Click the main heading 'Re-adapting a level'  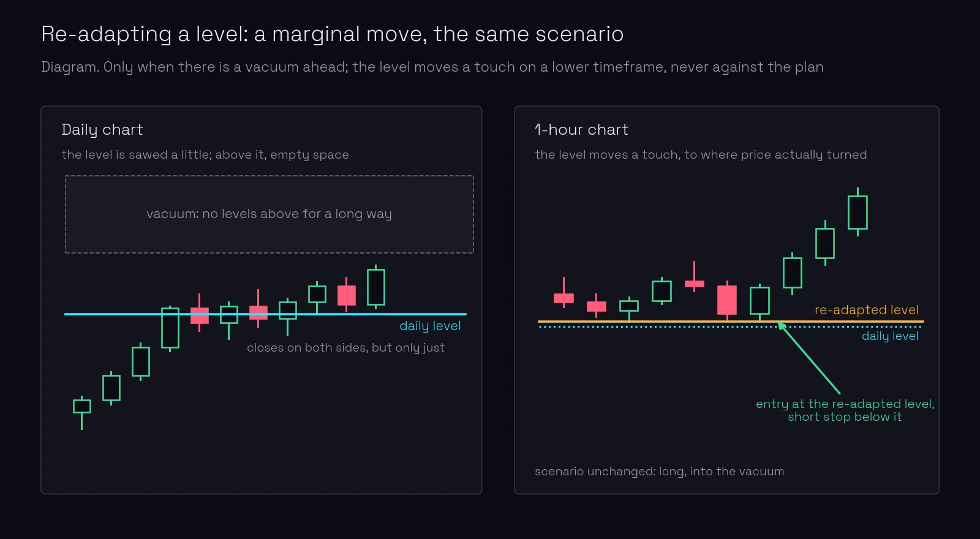click(333, 34)
